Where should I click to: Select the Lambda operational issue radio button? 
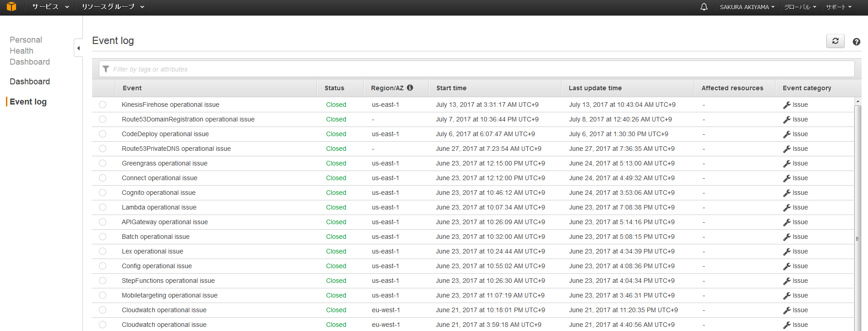(103, 207)
